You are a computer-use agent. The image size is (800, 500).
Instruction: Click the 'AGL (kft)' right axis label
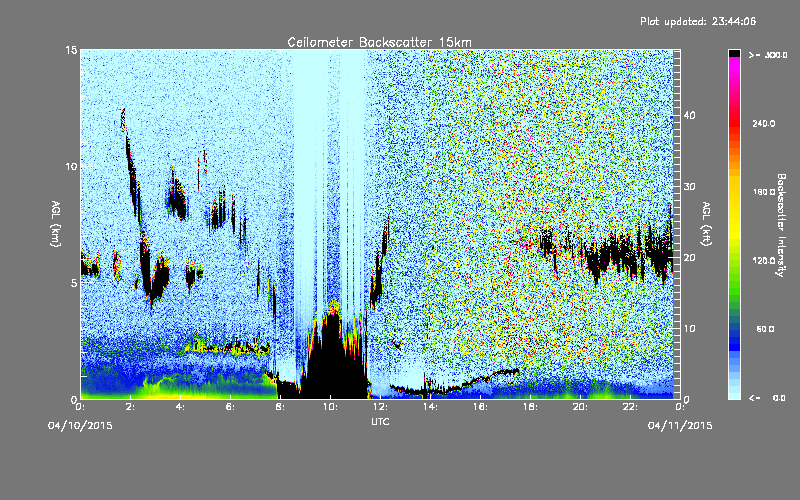pyautogui.click(x=706, y=224)
